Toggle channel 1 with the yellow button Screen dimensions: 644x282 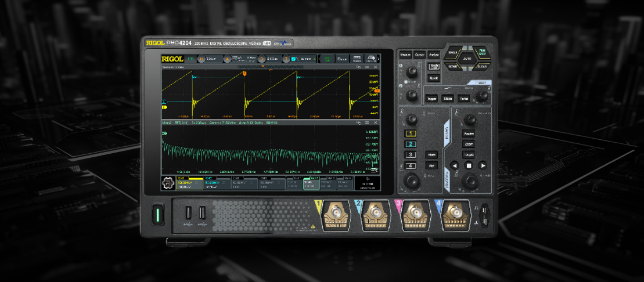(x=411, y=133)
